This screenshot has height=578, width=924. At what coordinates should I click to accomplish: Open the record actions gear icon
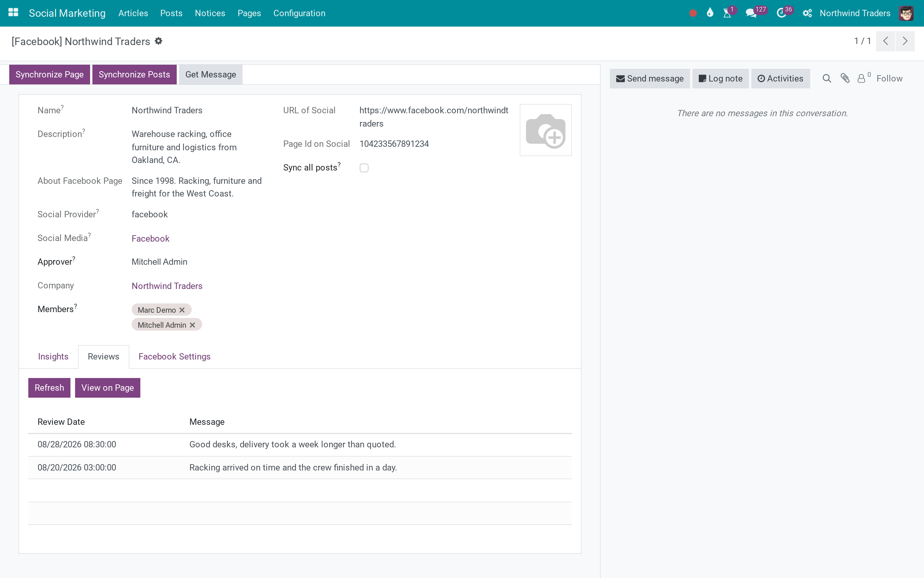click(x=159, y=41)
